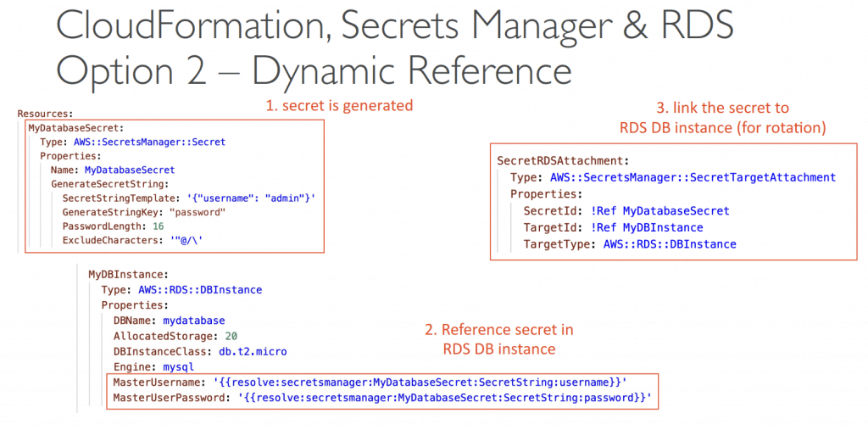Click 'SecretRDSAttachment:' resource name
This screenshot has height=430, width=868.
coord(563,161)
